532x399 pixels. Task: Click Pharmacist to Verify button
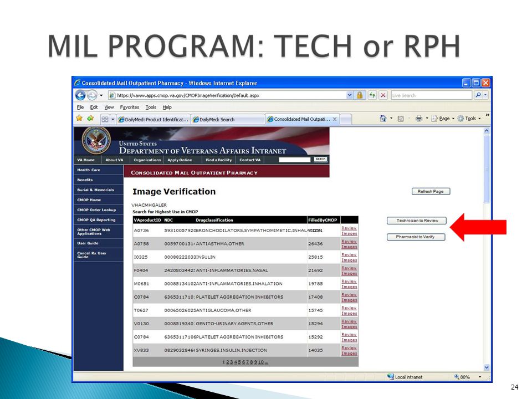[x=416, y=237]
